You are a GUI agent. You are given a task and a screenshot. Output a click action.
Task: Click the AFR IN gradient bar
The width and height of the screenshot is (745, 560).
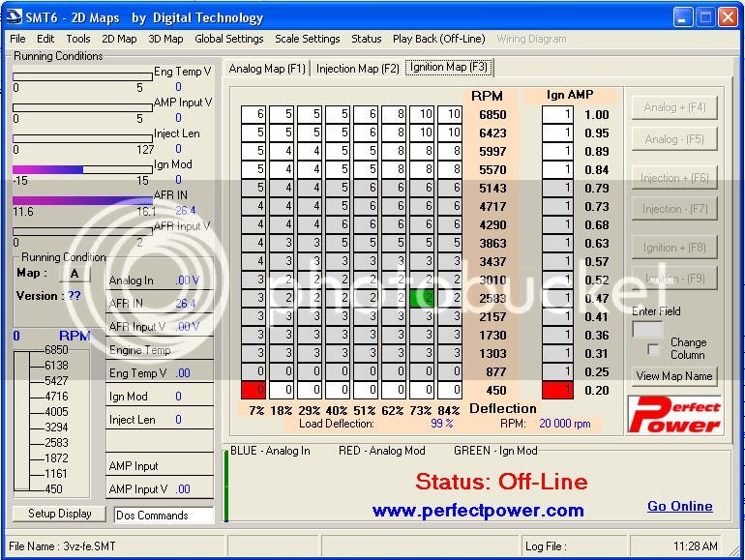point(81,199)
